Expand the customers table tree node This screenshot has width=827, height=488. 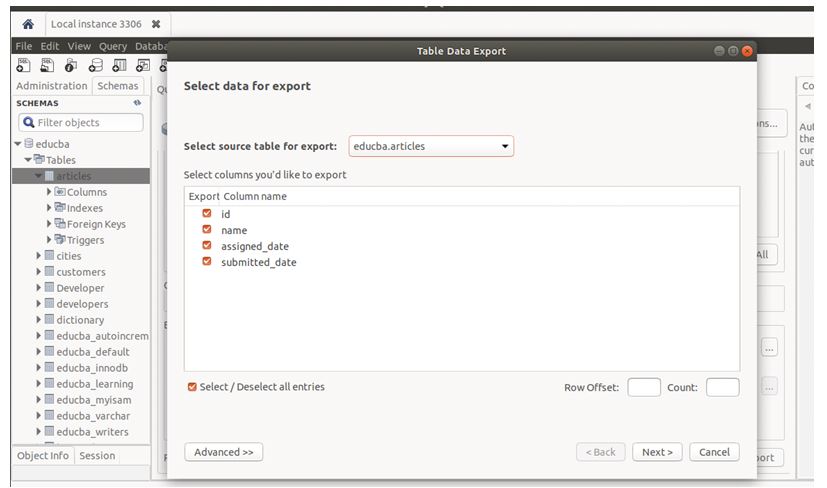pos(39,272)
